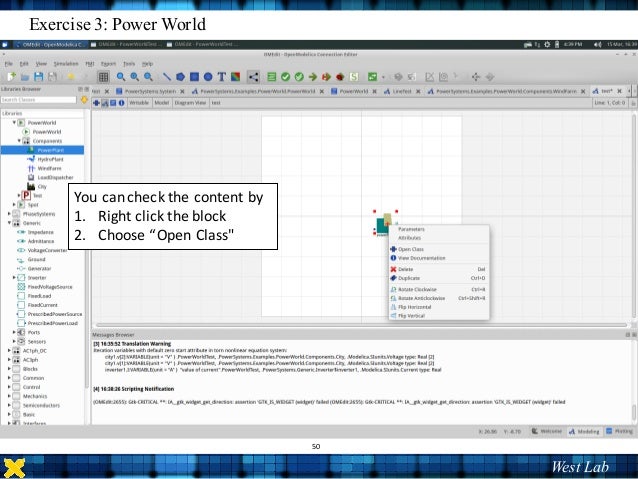Select the HydroPlant component in the library
The width and height of the screenshot is (638, 479).
pyautogui.click(x=50, y=159)
